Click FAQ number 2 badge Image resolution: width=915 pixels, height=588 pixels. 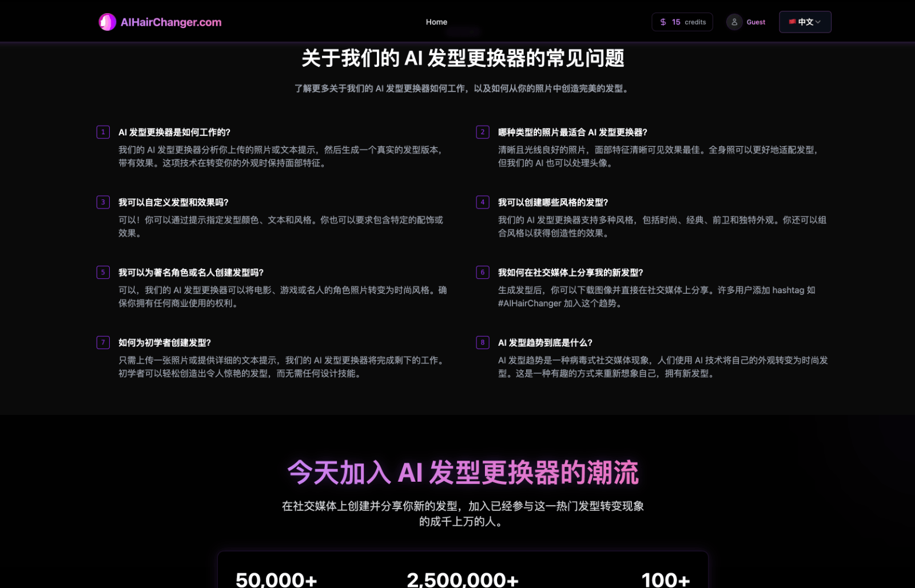483,132
